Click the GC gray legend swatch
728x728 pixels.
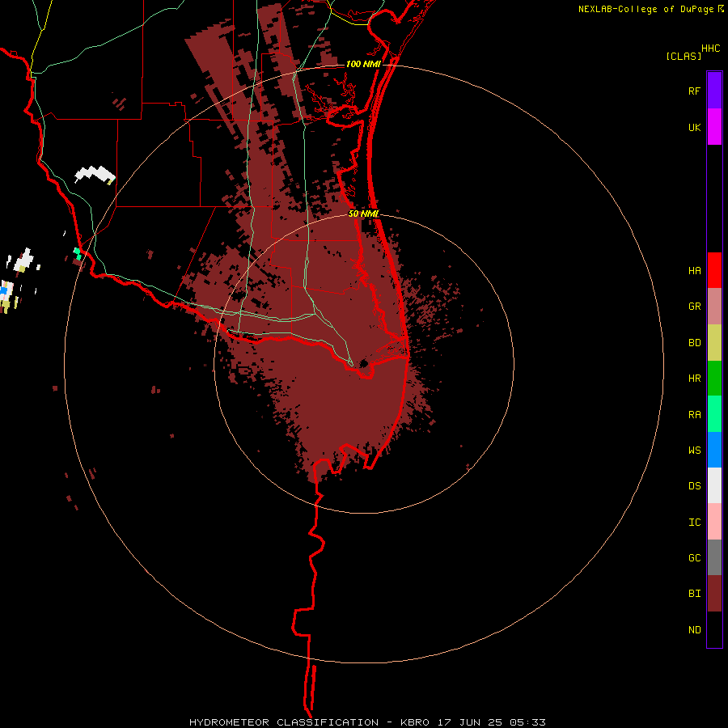pos(714,557)
